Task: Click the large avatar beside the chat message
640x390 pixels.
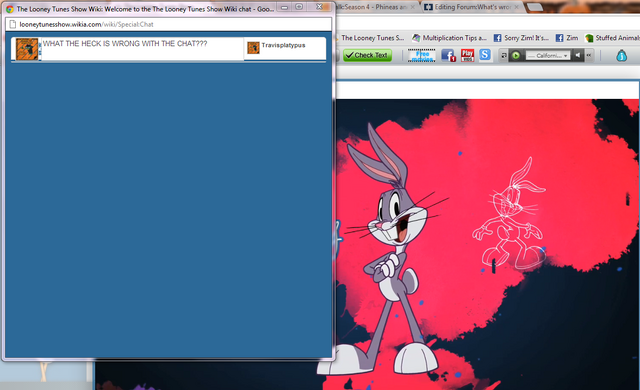Action: 27,49
